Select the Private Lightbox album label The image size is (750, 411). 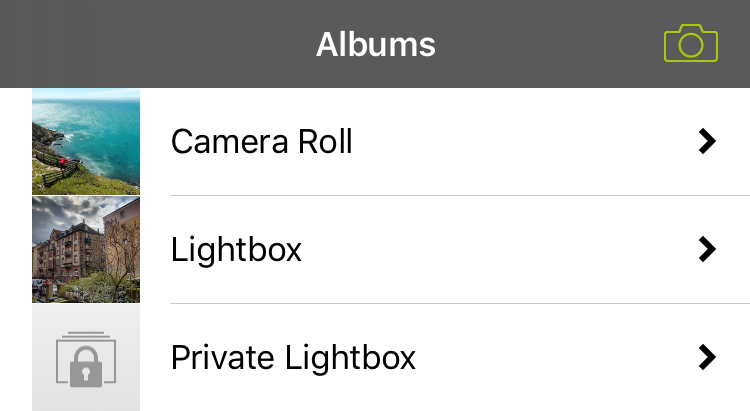(293, 357)
